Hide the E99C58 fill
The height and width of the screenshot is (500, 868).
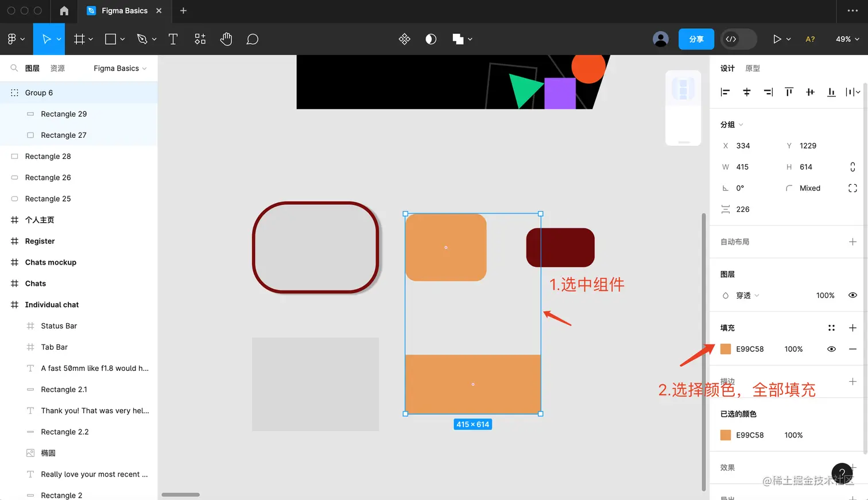coord(831,349)
